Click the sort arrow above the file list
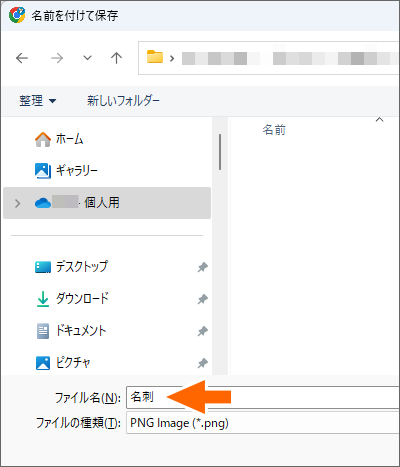The image size is (400, 467). tap(379, 119)
